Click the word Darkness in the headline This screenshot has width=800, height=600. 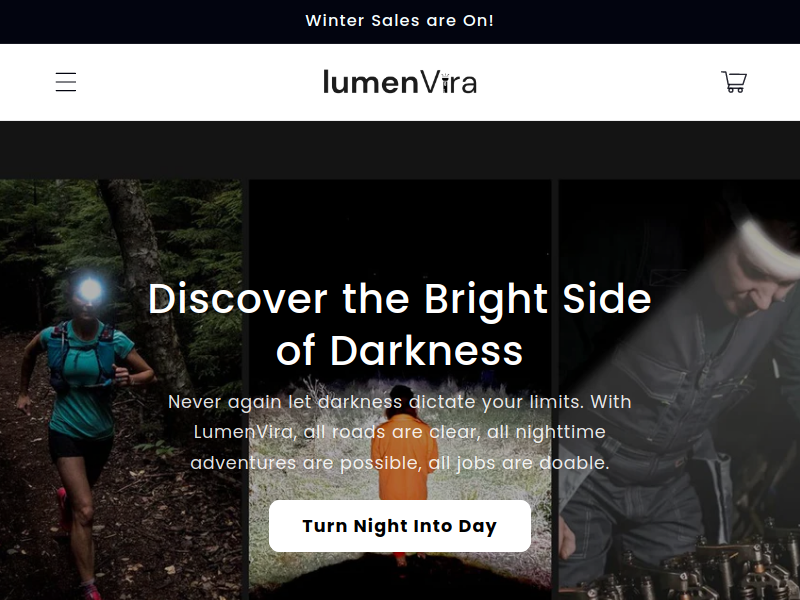point(427,351)
